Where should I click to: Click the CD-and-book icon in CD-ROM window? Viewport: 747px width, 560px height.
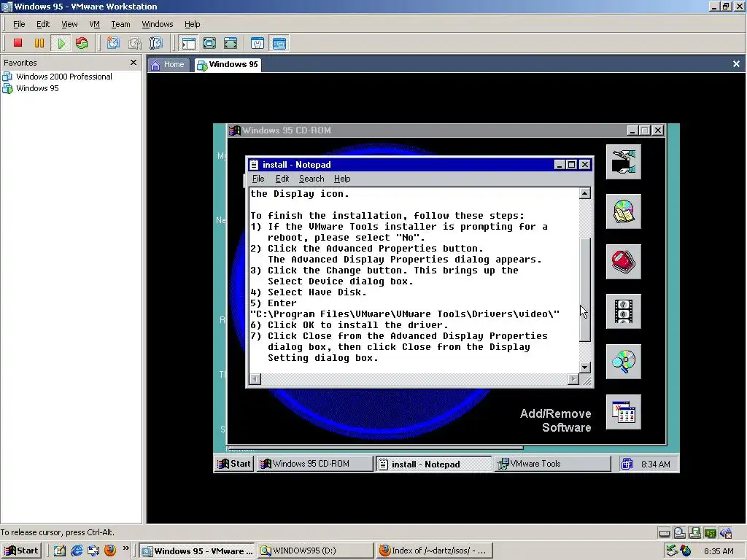623,211
